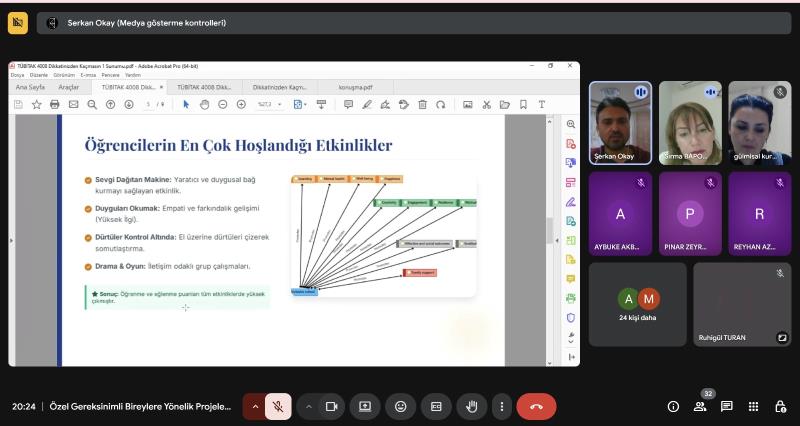This screenshot has width=800, height=426.
Task: Open the chat messages panel
Action: coord(727,406)
